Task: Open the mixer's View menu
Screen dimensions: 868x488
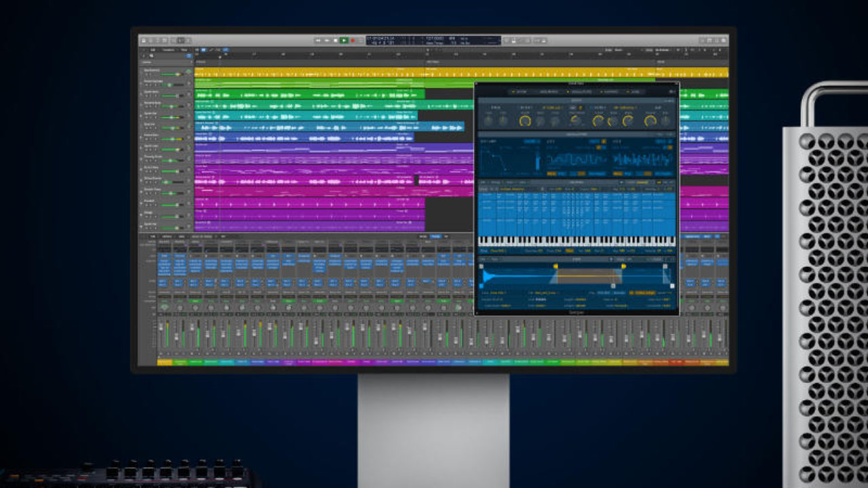Action: click(181, 237)
